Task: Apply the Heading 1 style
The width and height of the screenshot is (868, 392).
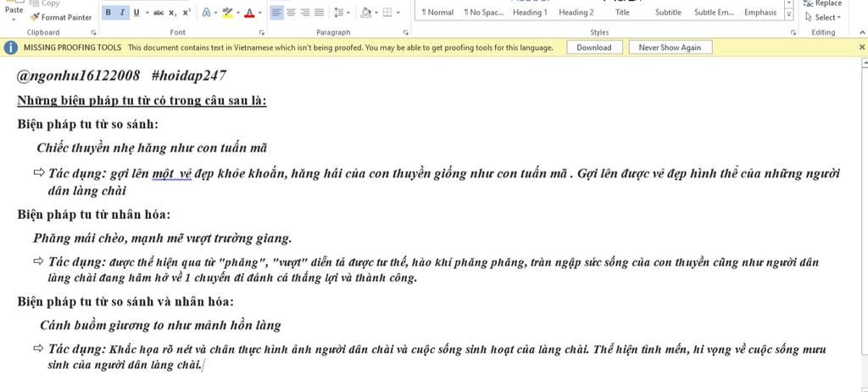Action: click(x=530, y=12)
